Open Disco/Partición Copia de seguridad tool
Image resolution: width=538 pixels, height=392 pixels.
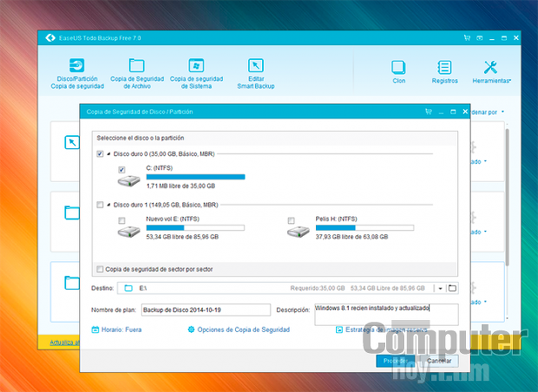(77, 74)
